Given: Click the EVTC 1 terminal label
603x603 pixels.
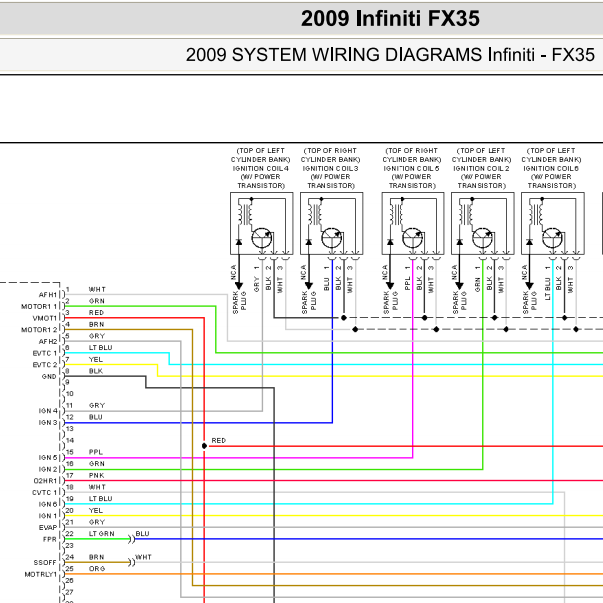Looking at the screenshot, I should [45, 353].
